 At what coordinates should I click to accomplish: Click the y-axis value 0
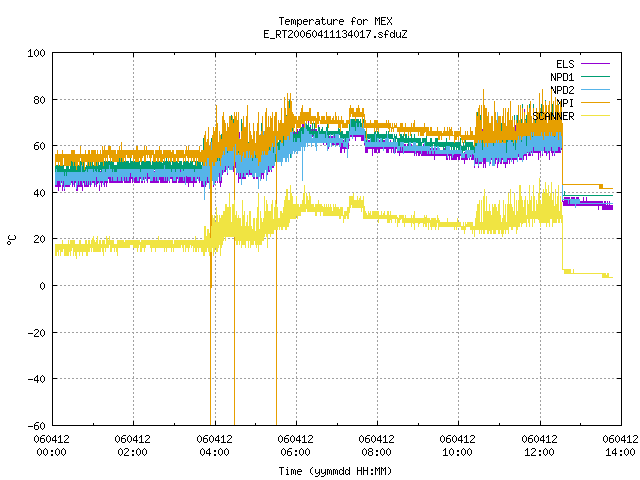pos(42,286)
